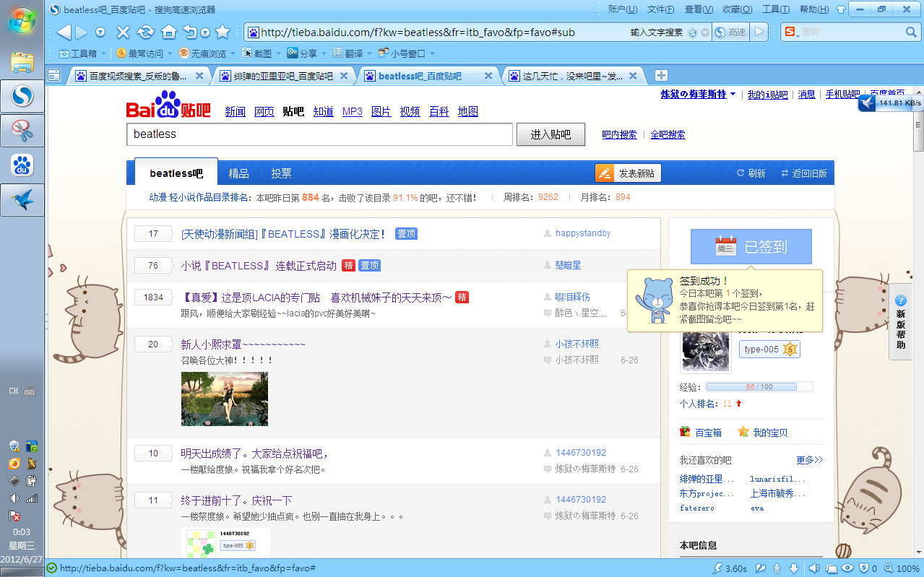
Task: Open thumbnail image in 新人小熙求罩 post
Action: click(x=225, y=399)
